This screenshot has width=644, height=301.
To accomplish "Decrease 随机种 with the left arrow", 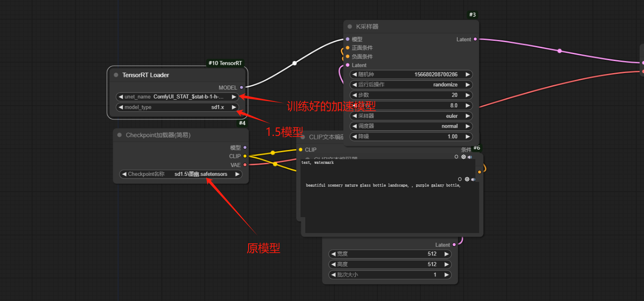I will click(x=355, y=74).
